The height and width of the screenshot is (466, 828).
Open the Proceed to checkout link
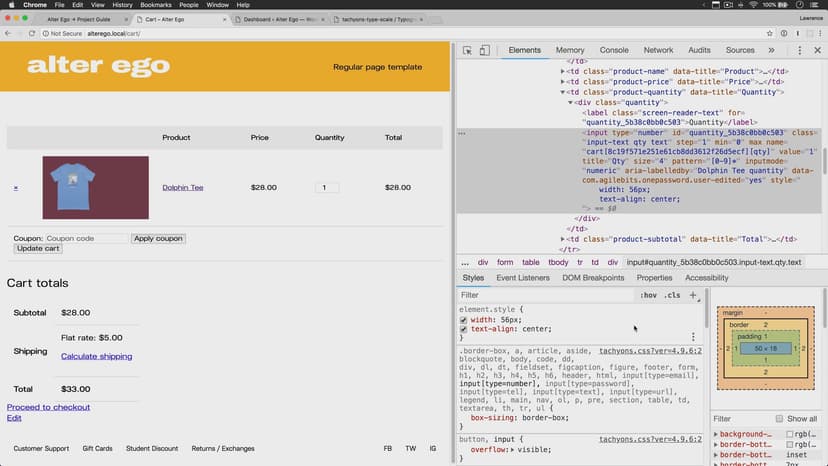tap(48, 407)
